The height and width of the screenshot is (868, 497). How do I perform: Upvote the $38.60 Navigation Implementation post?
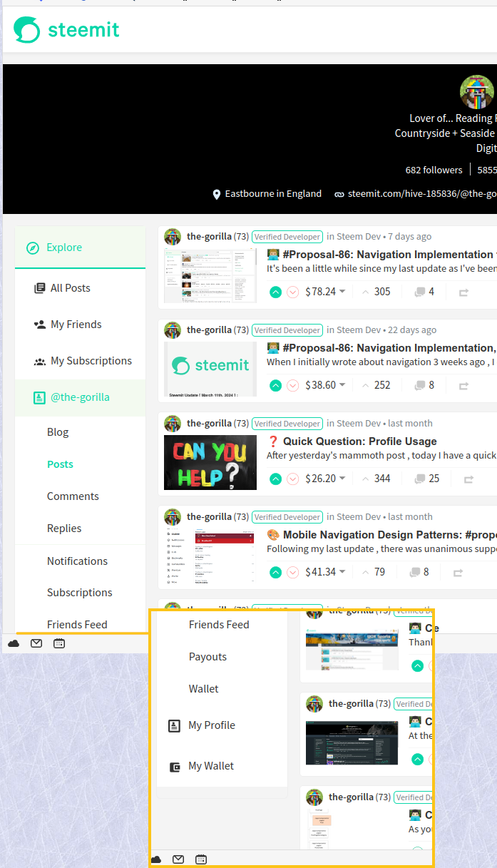click(x=275, y=385)
